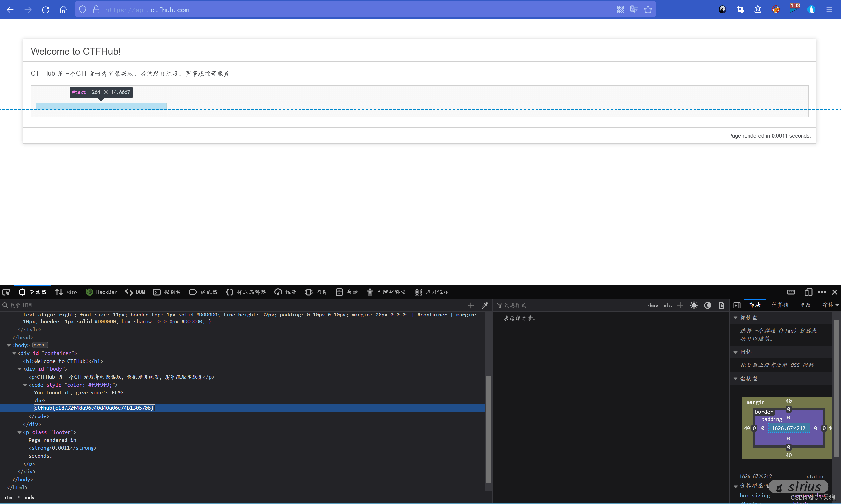Click the ruler measure icon in devtools
This screenshot has height=504, width=841.
pyautogui.click(x=791, y=292)
